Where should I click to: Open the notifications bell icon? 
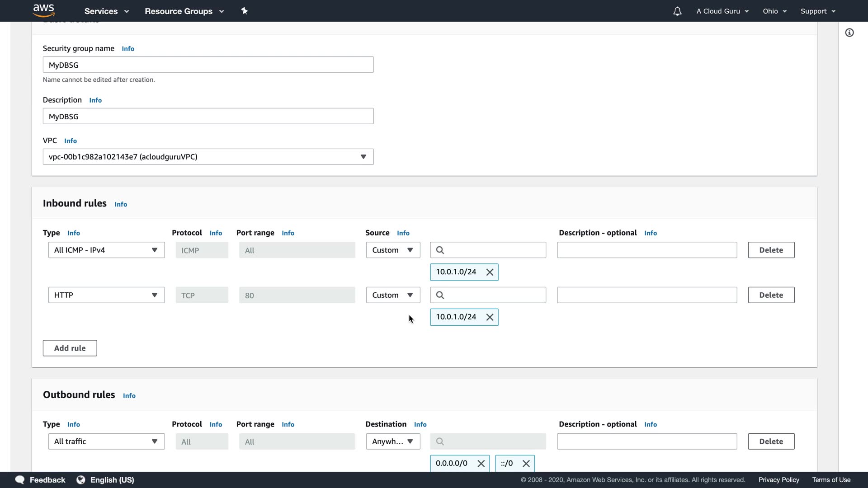click(677, 11)
